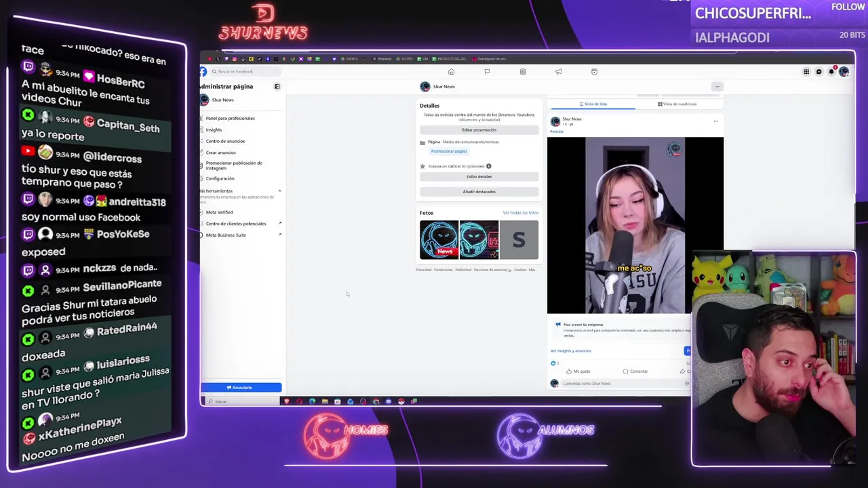The image size is (868, 488).
Task: Open 'Centro de anuncios' in the sidebar
Action: pos(225,141)
